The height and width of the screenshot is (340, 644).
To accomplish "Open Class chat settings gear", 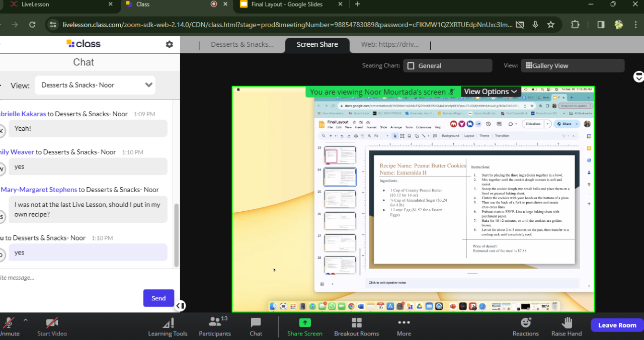I will pos(169,44).
